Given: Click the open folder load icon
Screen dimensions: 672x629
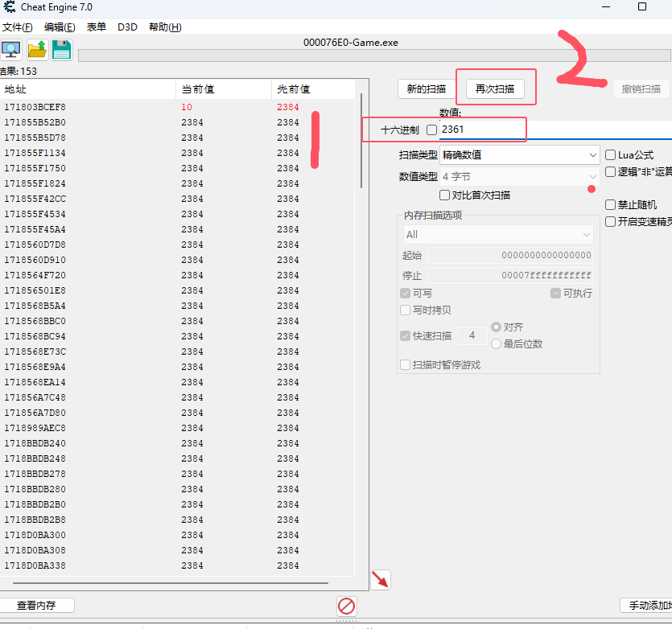Looking at the screenshot, I should tap(37, 50).
